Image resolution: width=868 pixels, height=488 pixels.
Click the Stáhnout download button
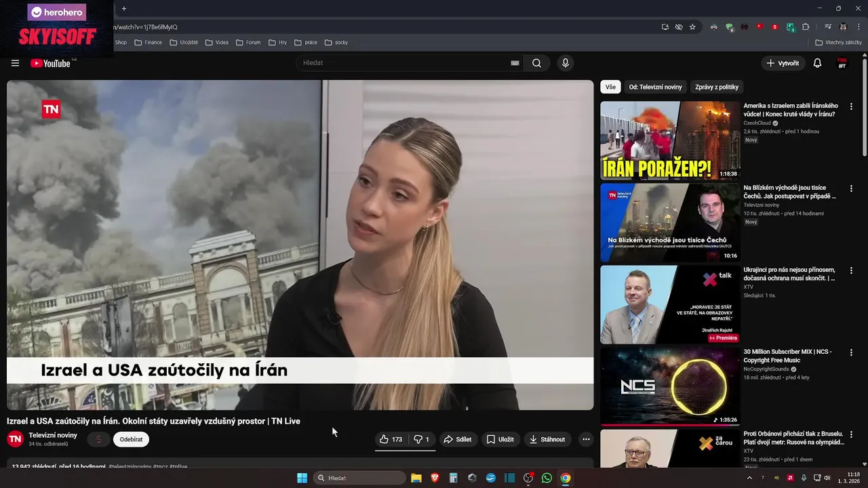point(547,439)
